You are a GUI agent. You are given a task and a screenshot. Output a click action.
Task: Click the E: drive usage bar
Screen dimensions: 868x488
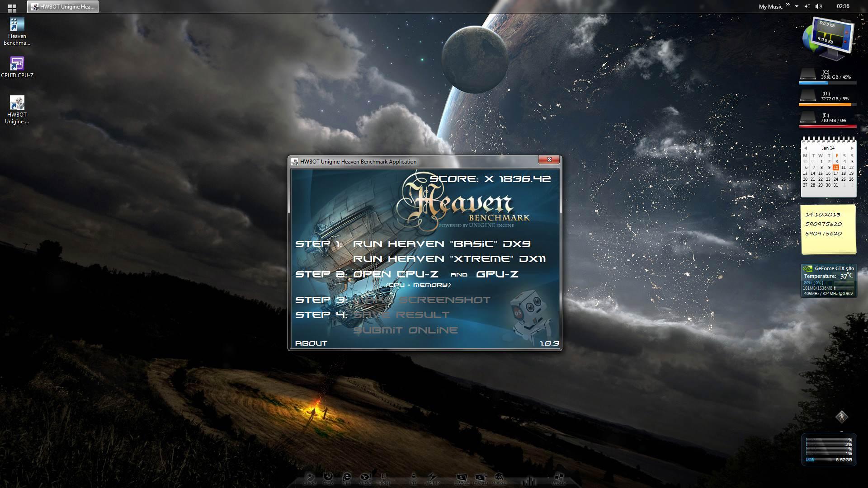tap(827, 127)
